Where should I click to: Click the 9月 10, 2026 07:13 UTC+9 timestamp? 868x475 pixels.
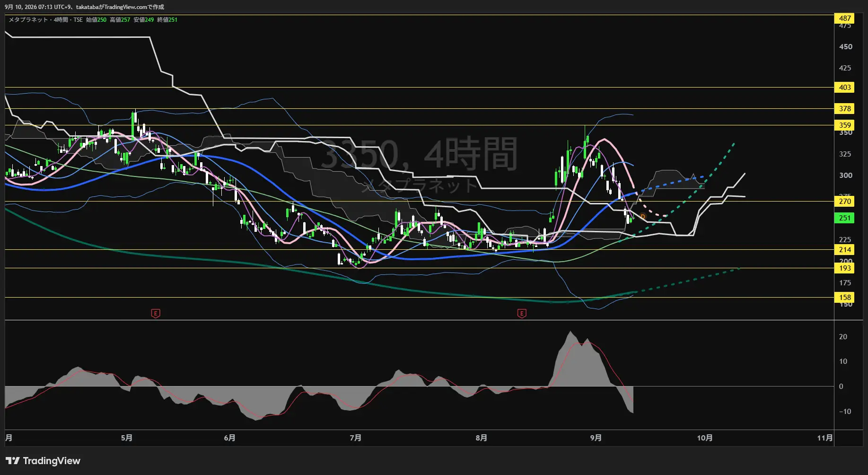coord(38,7)
